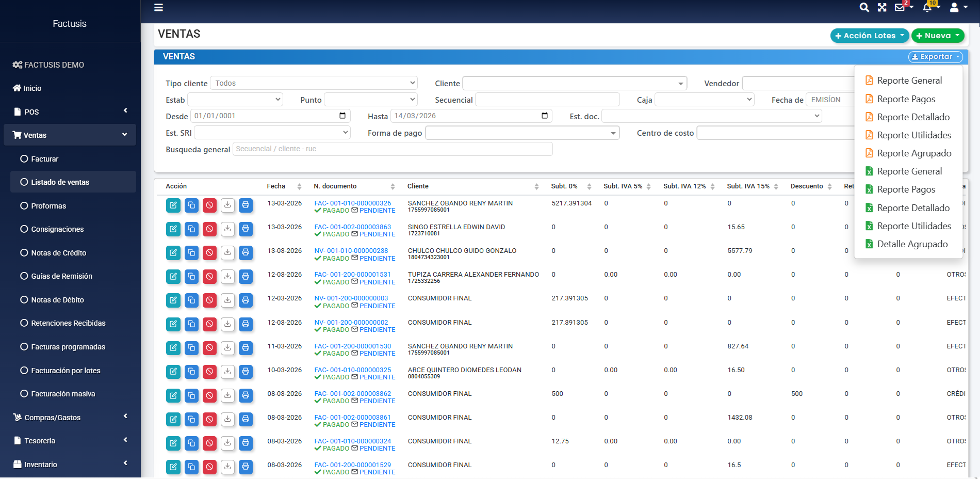Open the Est. SRI dropdown

click(272, 133)
